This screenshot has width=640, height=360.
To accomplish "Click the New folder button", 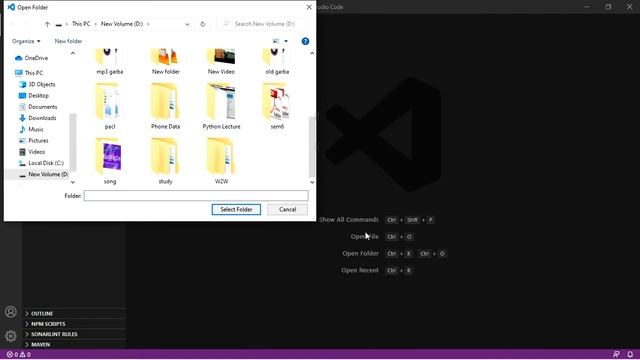I will pyautogui.click(x=68, y=41).
